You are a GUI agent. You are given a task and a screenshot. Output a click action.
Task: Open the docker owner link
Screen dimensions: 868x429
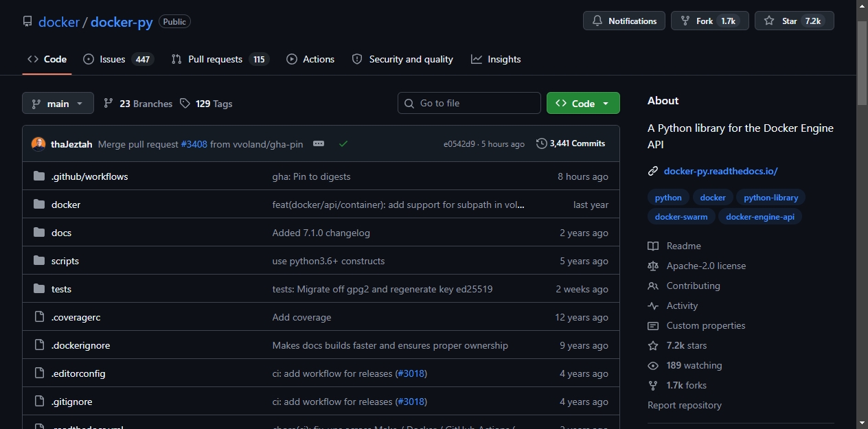point(59,22)
